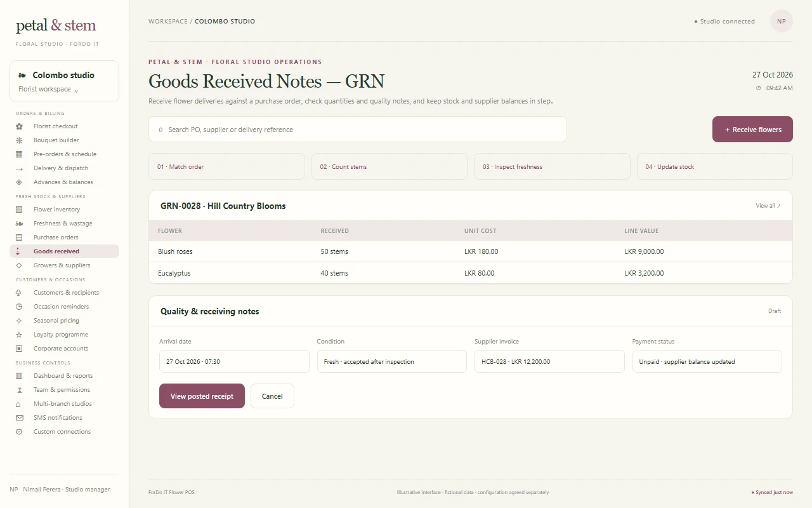Open the View all link
This screenshot has width=812, height=508.
point(768,206)
